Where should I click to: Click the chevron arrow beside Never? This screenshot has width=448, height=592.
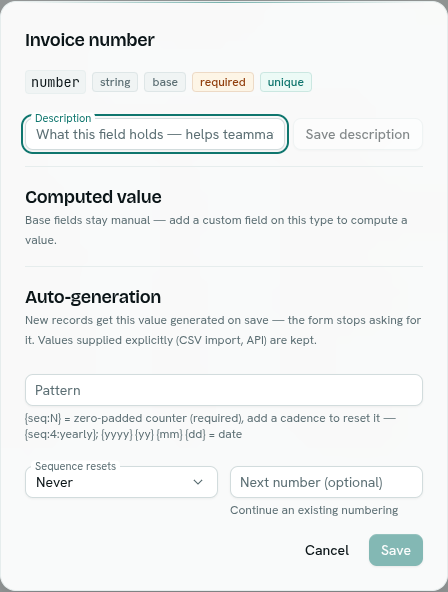(x=198, y=482)
